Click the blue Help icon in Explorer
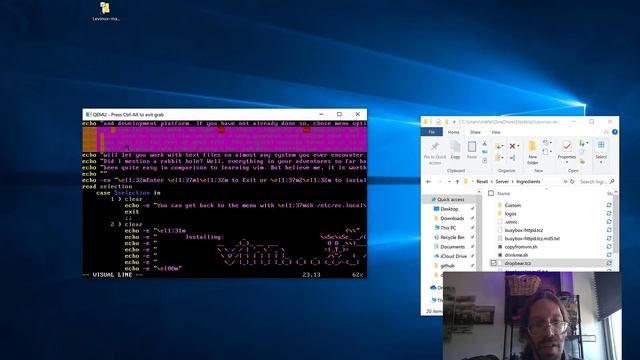 (615, 132)
